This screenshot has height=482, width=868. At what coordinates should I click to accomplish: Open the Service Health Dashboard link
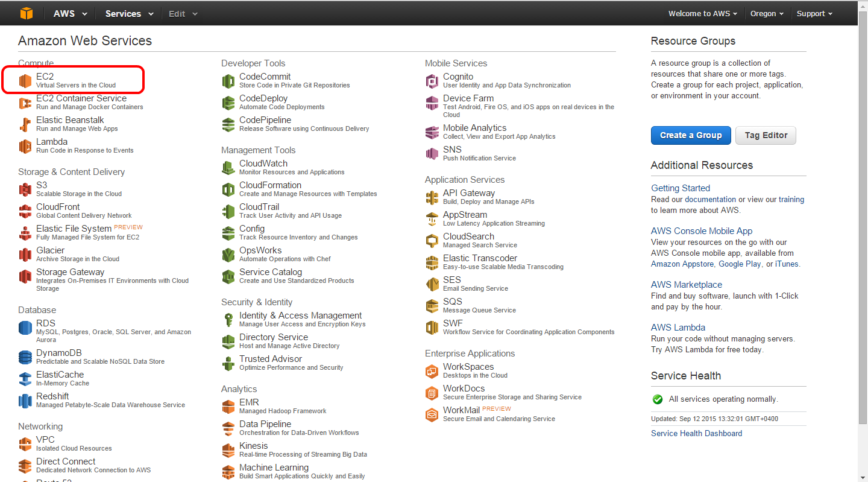(x=697, y=434)
